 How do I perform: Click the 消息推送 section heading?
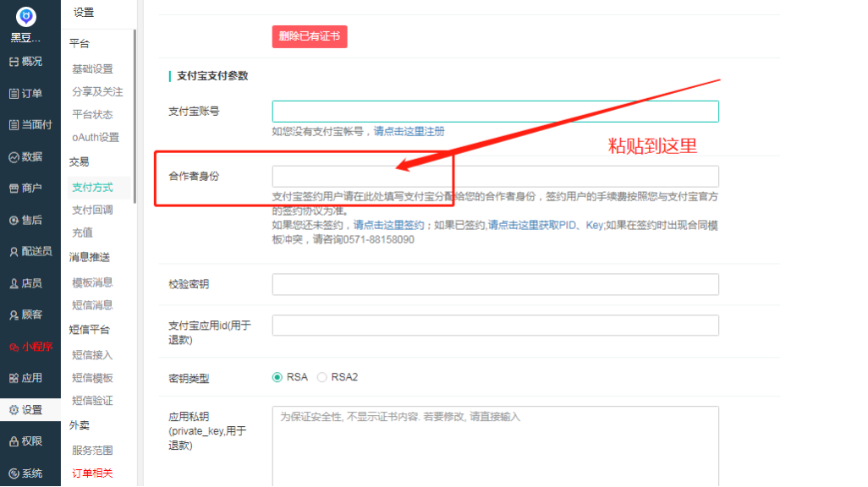(89, 257)
